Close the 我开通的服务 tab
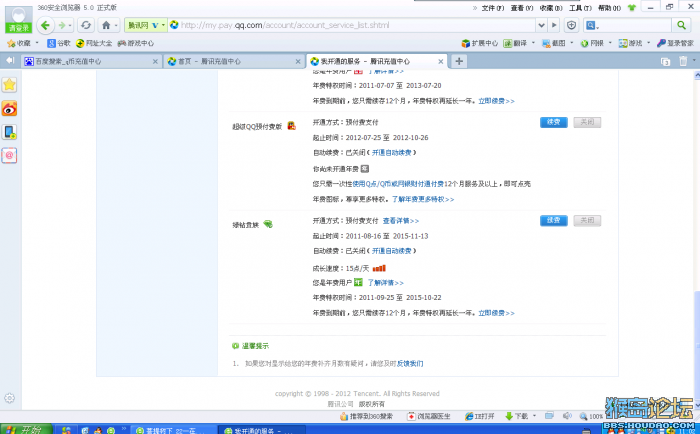The image size is (700, 434). pos(441,61)
